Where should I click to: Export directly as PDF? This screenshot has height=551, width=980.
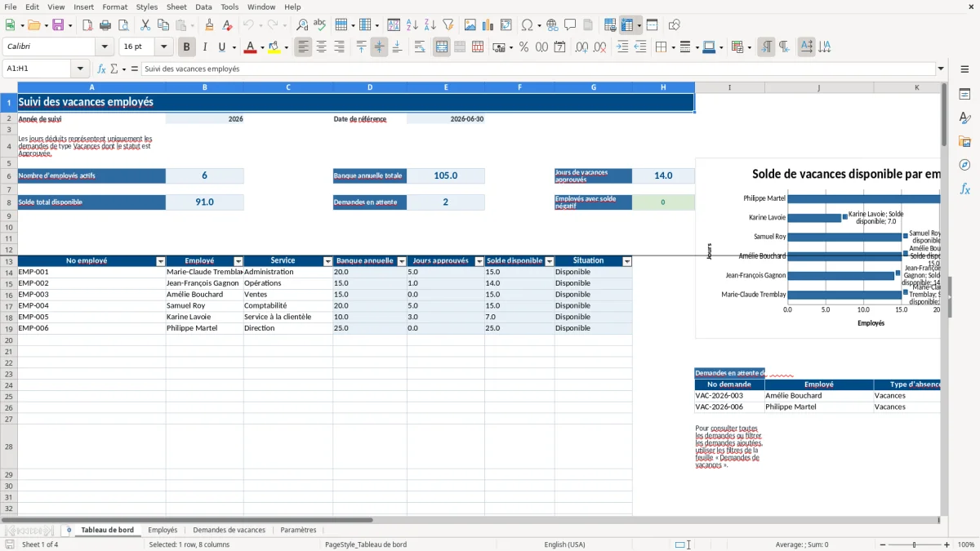click(87, 25)
